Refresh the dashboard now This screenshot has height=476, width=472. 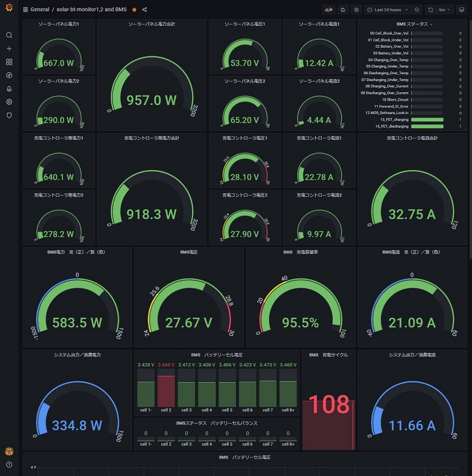point(430,10)
